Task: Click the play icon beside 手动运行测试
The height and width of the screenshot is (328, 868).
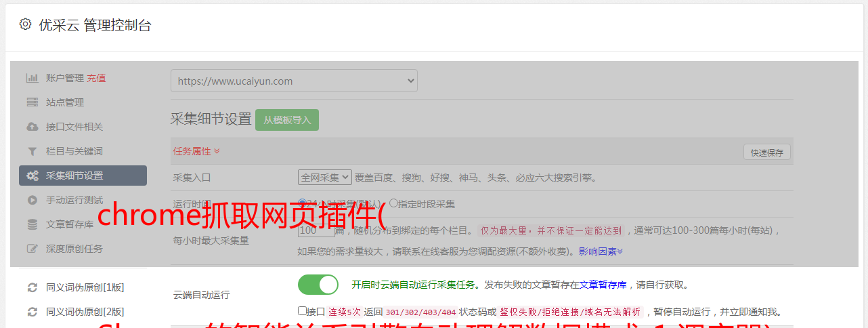Action: click(32, 200)
